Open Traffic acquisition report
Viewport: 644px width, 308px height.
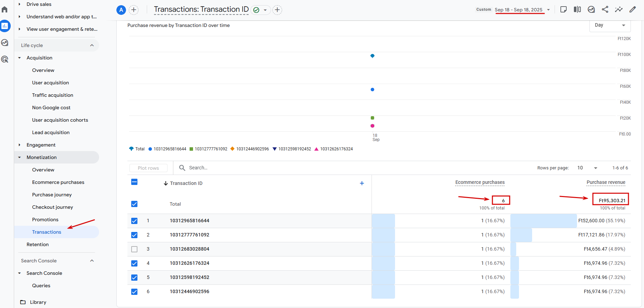(52, 95)
